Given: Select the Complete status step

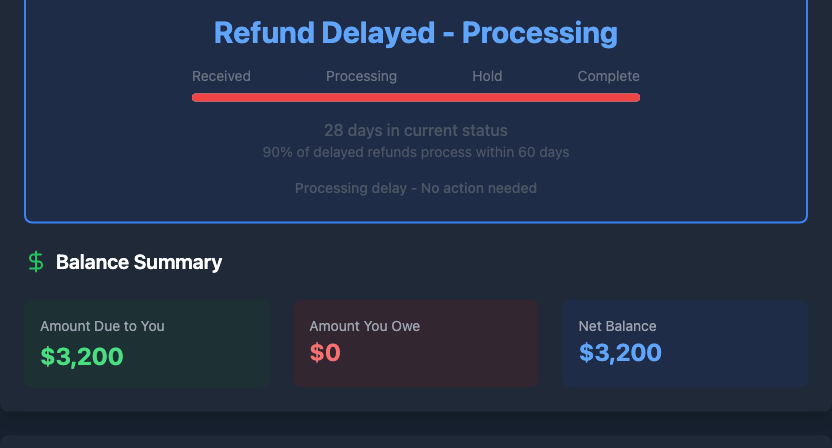Looking at the screenshot, I should 608,76.
